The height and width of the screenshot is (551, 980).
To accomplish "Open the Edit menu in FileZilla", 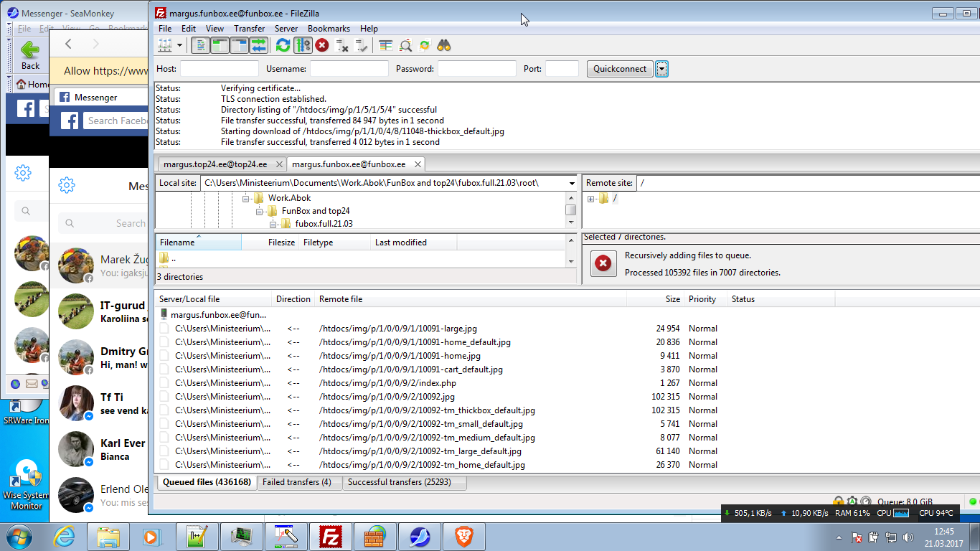I will pyautogui.click(x=189, y=29).
